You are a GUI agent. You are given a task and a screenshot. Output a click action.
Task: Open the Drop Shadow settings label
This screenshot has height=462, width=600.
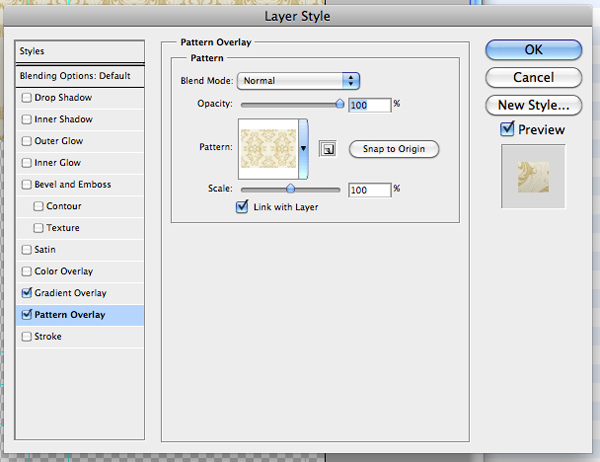(x=63, y=98)
